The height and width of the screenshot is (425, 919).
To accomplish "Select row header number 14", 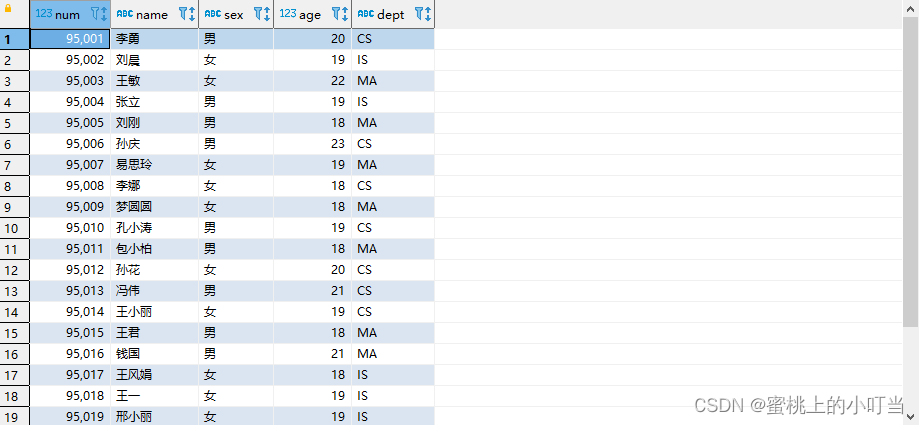I will point(15,312).
